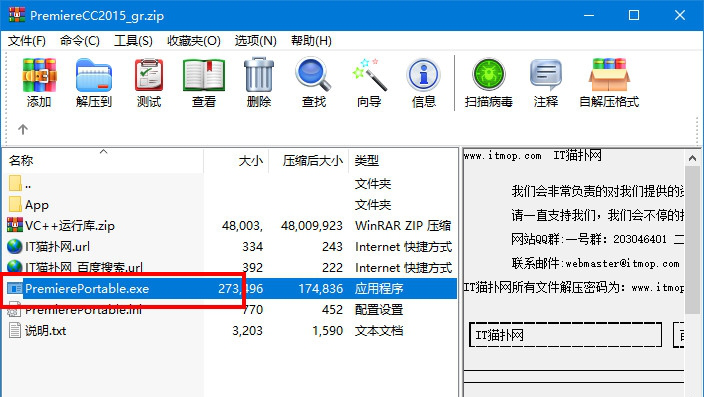Select the parent folder '..' icon

(15, 183)
